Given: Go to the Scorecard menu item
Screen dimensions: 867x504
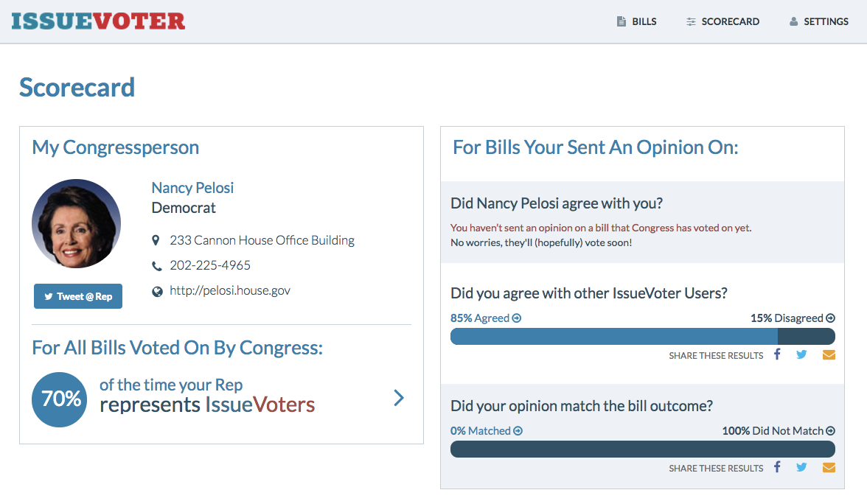Looking at the screenshot, I should point(722,21).
